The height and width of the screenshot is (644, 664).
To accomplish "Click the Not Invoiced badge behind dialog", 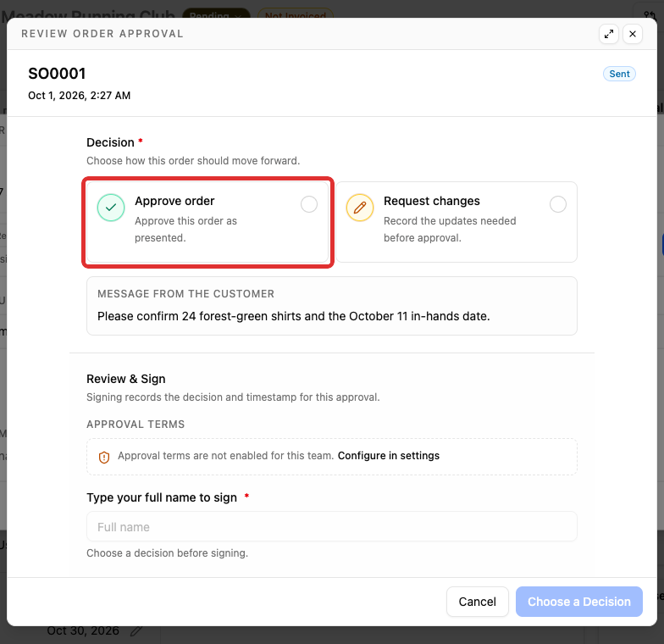I will pyautogui.click(x=296, y=14).
